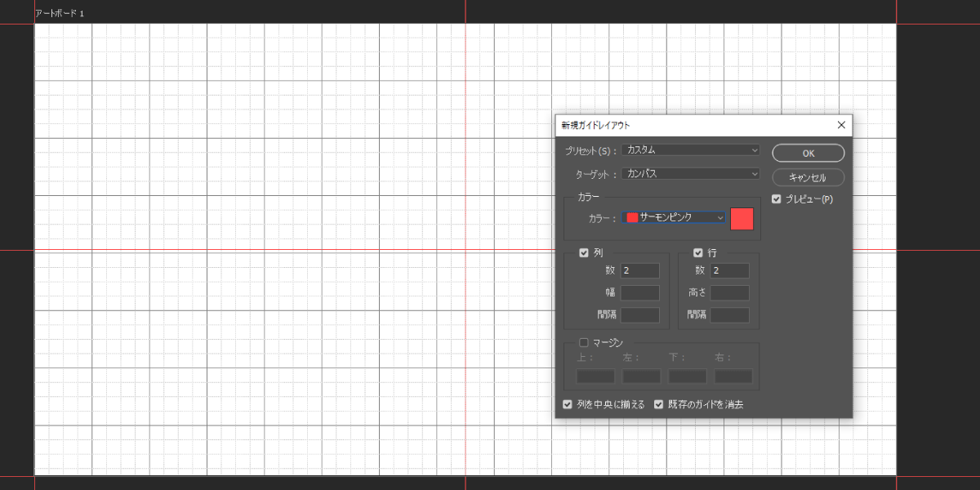Screen dimensions: 980x490
Task: Toggle the 列 checkbox
Action: tap(584, 253)
